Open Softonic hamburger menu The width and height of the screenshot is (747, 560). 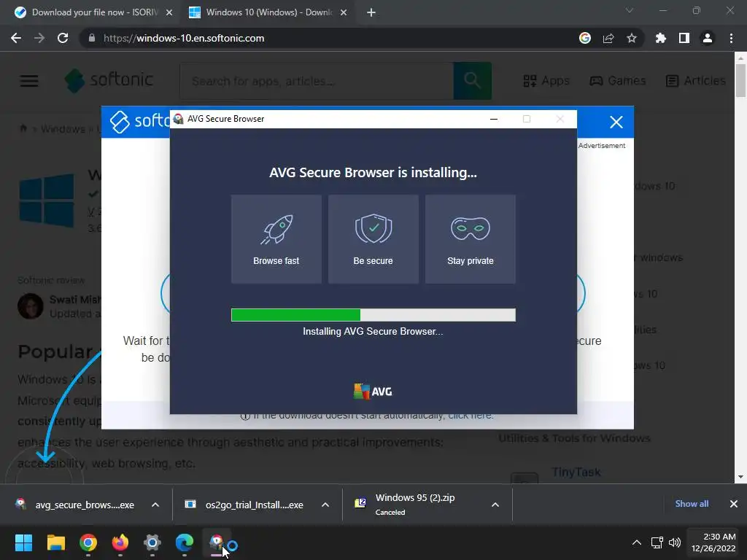(29, 80)
